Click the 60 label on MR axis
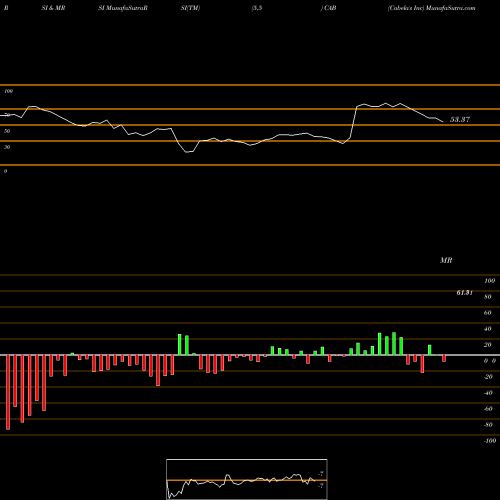Image resolution: width=500 pixels, height=500 pixels. [x=488, y=313]
